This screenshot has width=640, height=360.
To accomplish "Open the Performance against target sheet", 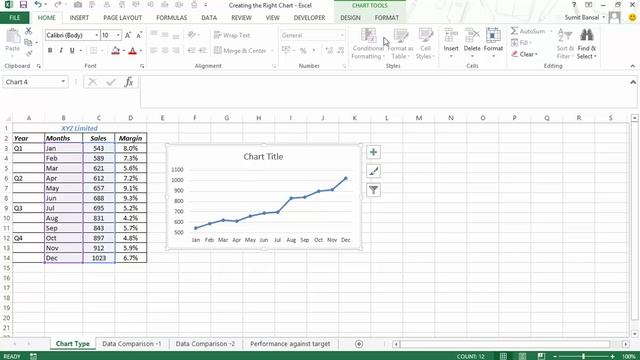I will pos(290,344).
